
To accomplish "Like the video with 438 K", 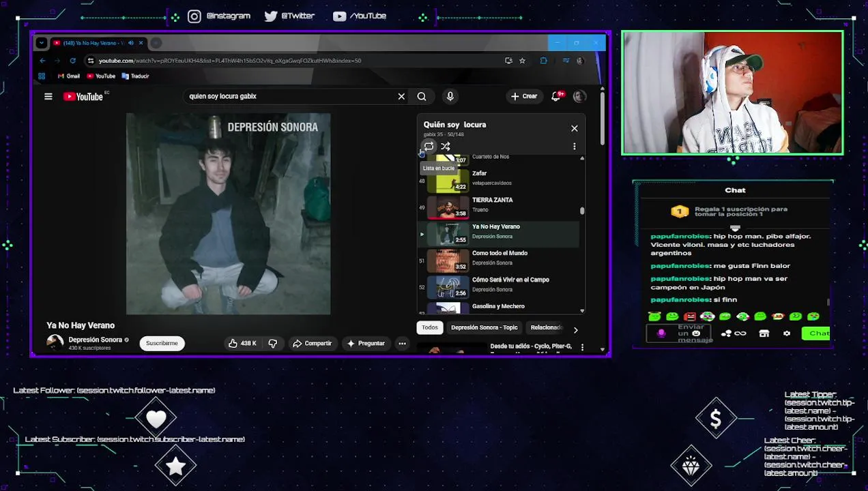I will tap(242, 343).
